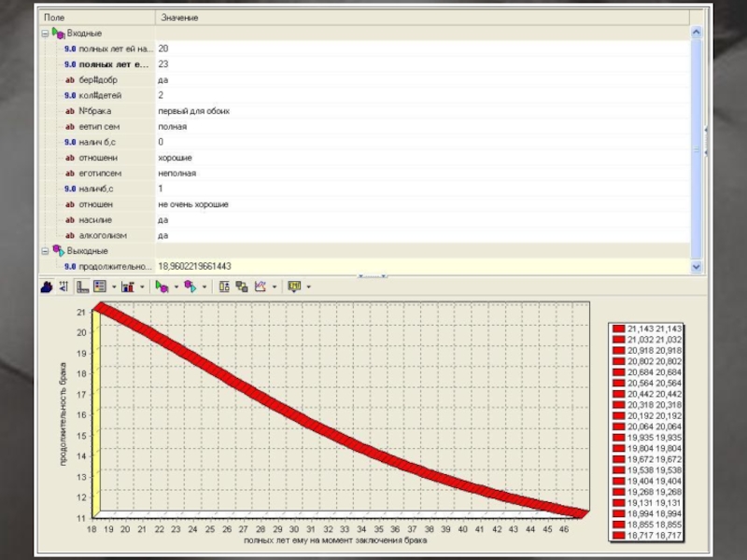747x560 pixels.
Task: Click the input fields icon with green arrow
Action: tap(162, 287)
